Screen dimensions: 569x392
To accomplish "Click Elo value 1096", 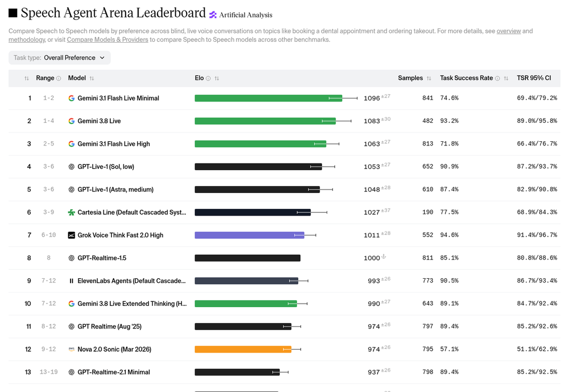I will tap(372, 98).
